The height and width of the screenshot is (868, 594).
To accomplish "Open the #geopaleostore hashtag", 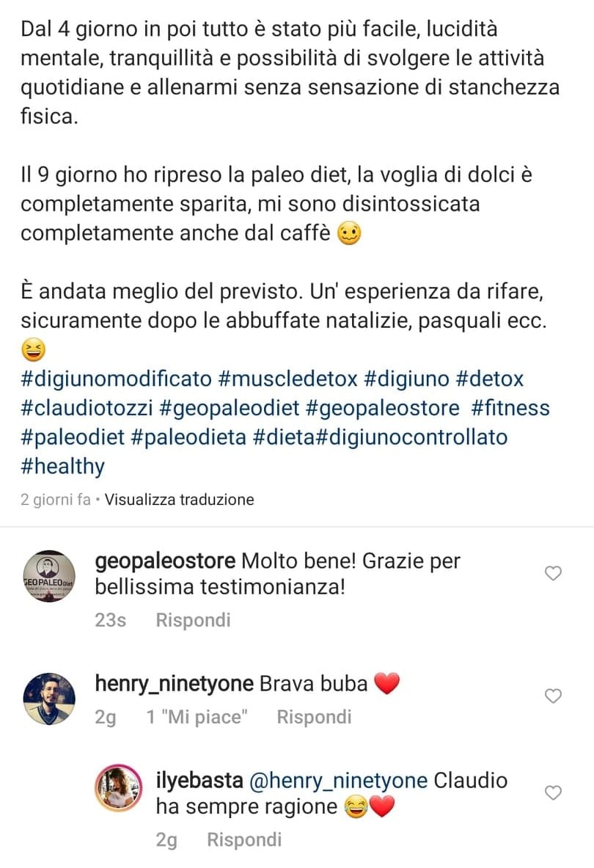I will click(x=382, y=408).
